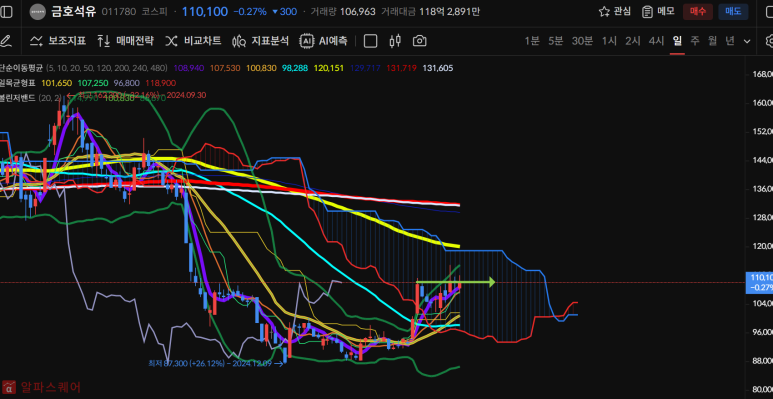Open 비교차트 compare chart tool

(193, 41)
